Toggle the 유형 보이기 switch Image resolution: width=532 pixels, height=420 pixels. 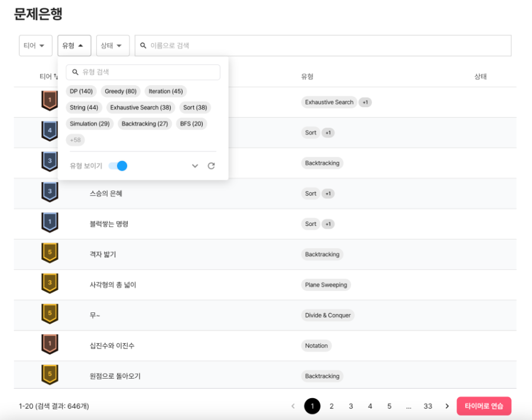click(118, 166)
